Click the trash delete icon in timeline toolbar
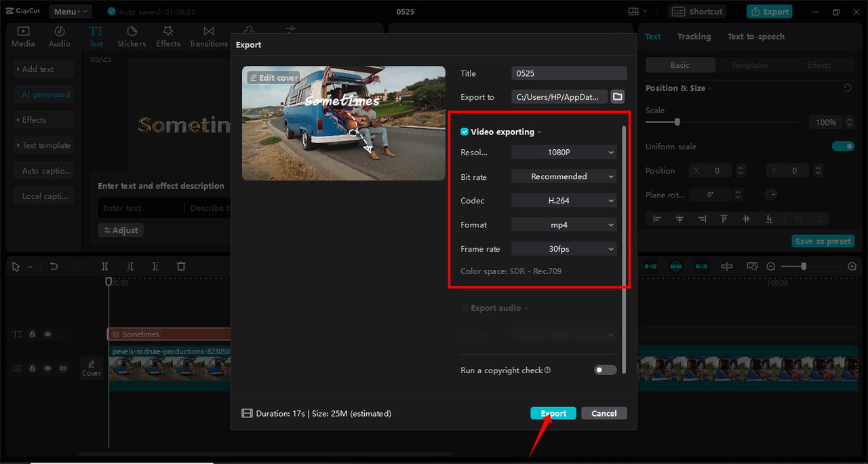Viewport: 868px width, 464px height. pos(181,267)
